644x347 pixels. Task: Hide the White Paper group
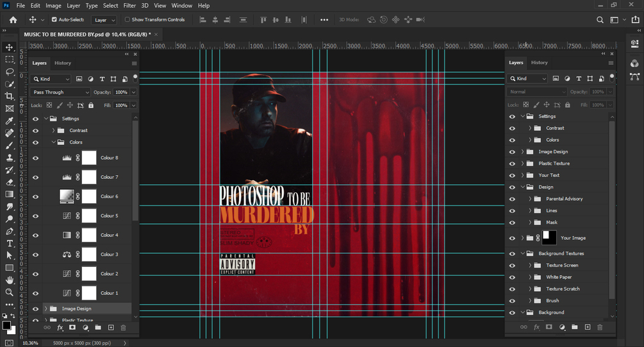coord(512,277)
